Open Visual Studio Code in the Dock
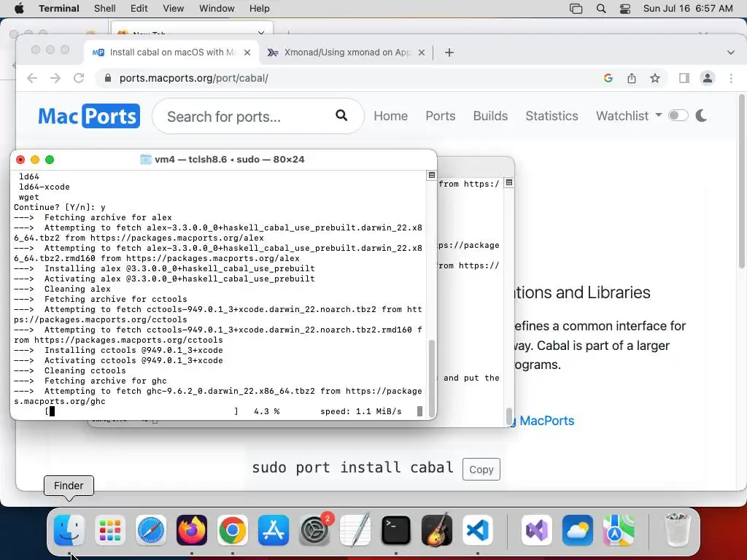Screen dimensions: 747x560 pyautogui.click(x=477, y=530)
